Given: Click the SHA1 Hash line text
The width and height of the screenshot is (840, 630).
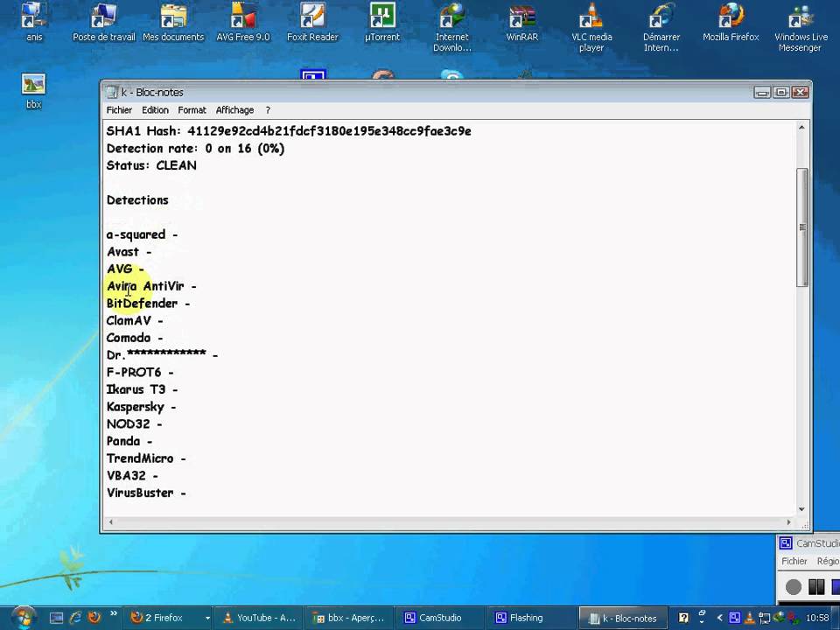Looking at the screenshot, I should click(289, 131).
